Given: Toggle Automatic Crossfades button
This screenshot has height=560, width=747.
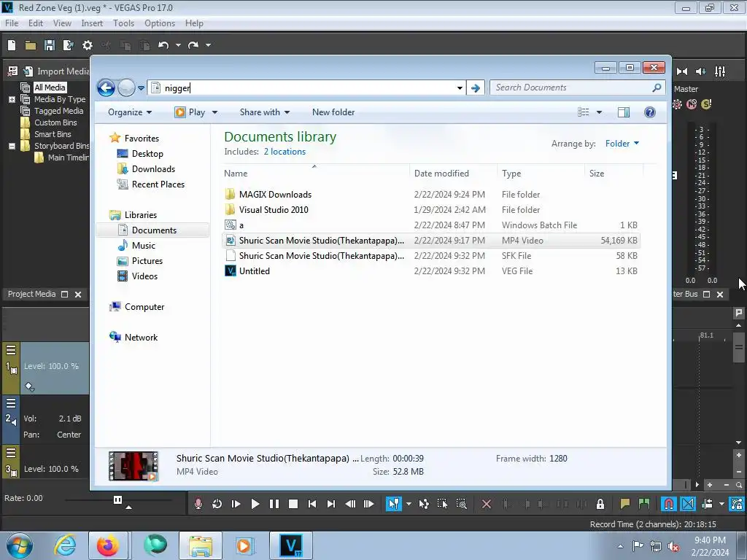Looking at the screenshot, I should click(688, 504).
